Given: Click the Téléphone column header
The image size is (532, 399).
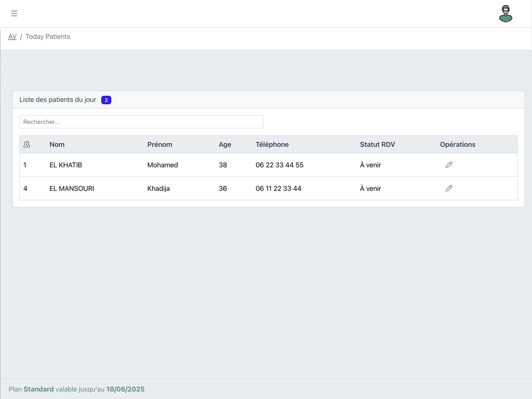Looking at the screenshot, I should click(x=272, y=145).
